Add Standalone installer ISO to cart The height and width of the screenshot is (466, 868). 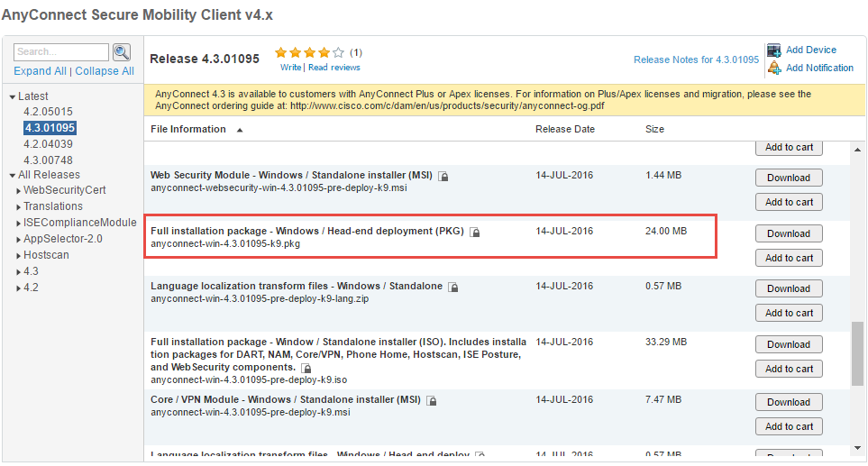789,369
